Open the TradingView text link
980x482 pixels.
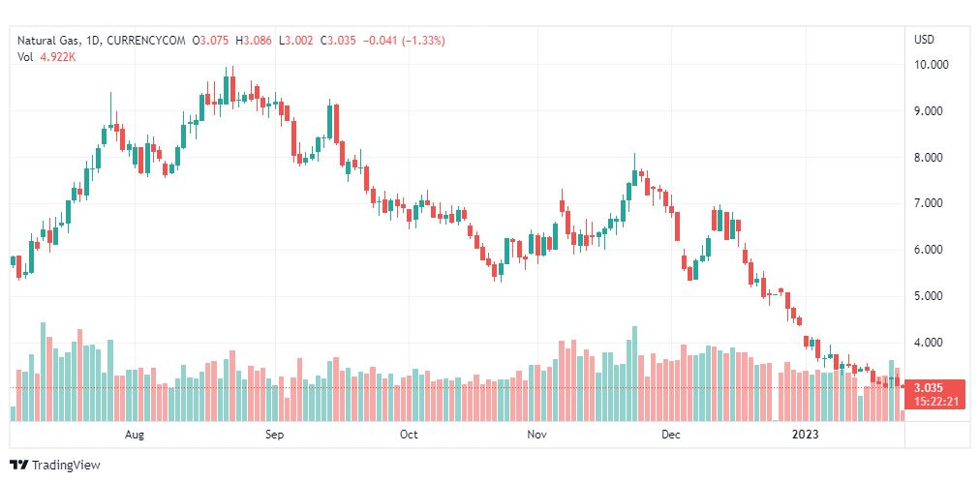[66, 466]
